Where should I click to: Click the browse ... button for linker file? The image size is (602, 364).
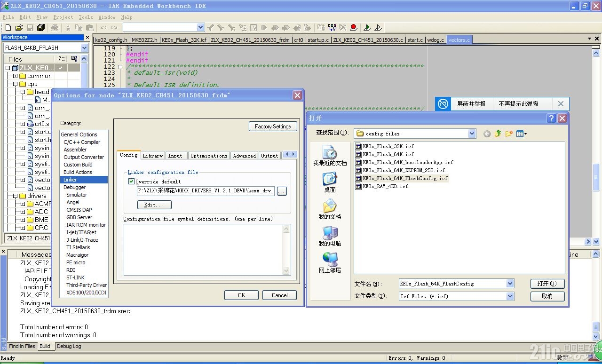click(x=282, y=191)
